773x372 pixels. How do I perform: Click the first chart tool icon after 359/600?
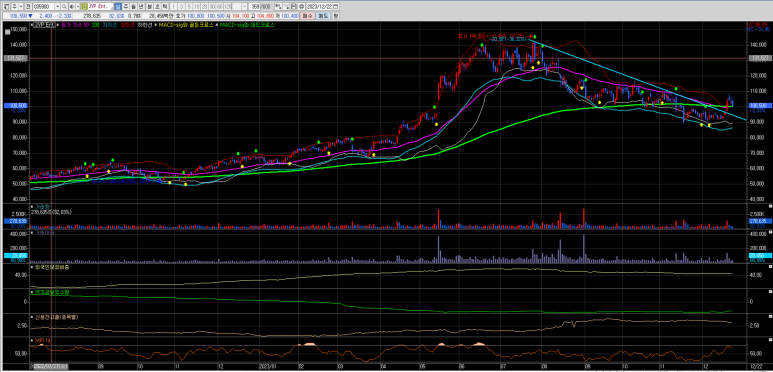[279, 6]
